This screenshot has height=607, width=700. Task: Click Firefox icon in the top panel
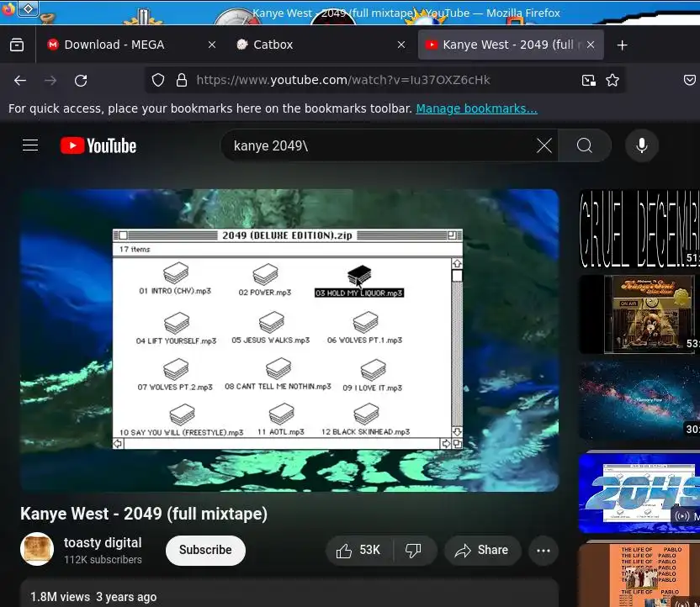[8, 8]
